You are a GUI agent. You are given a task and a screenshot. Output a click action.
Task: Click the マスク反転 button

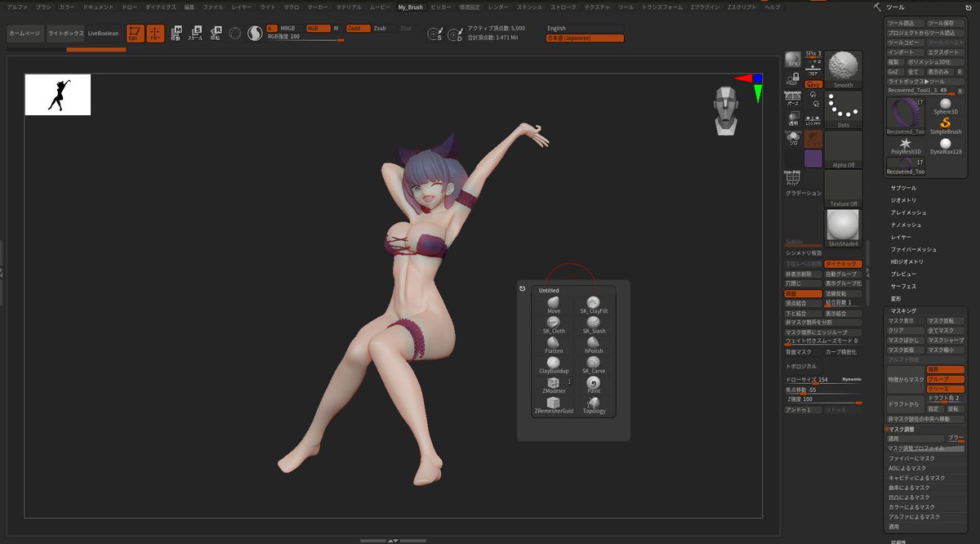tap(946, 321)
